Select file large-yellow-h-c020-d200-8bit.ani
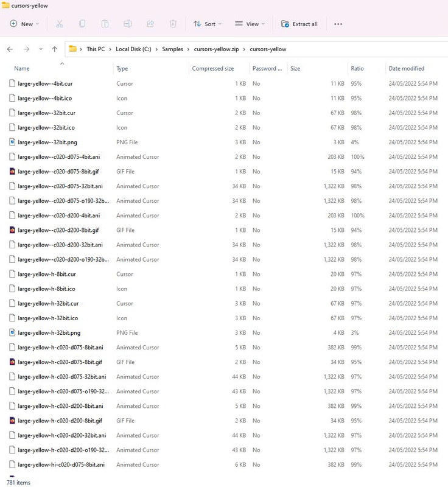Screen dimensions: 448x487 pos(60,406)
